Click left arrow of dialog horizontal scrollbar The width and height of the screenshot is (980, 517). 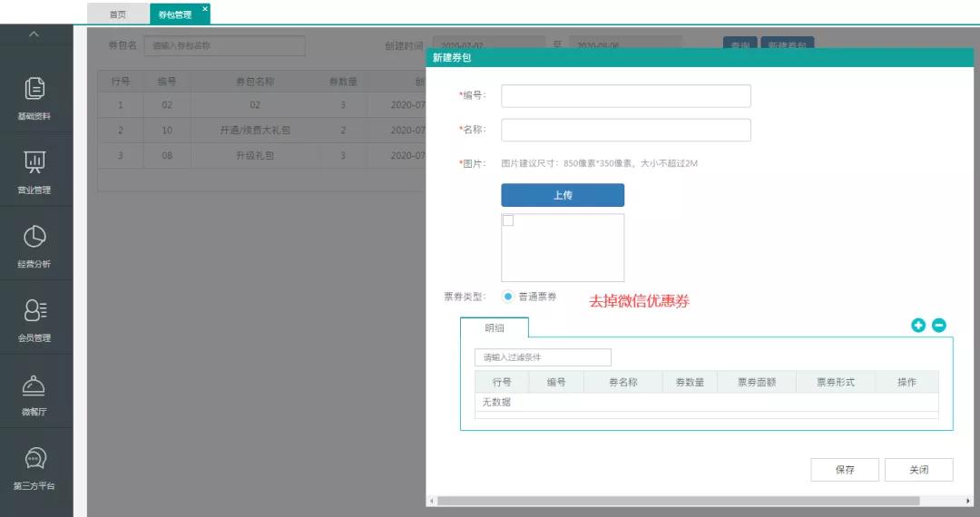click(x=432, y=501)
